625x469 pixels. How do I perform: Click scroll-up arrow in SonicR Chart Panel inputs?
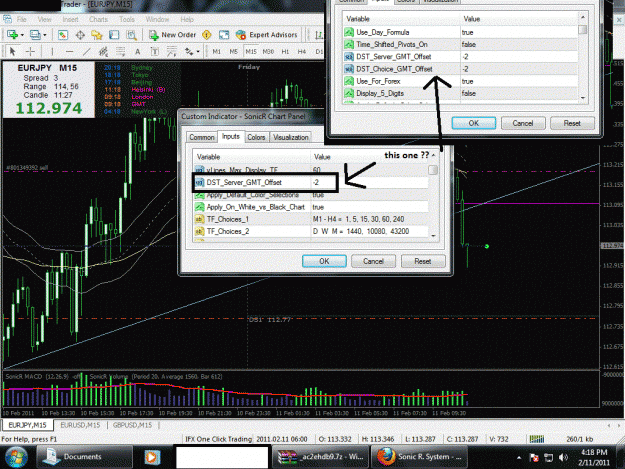coord(433,155)
